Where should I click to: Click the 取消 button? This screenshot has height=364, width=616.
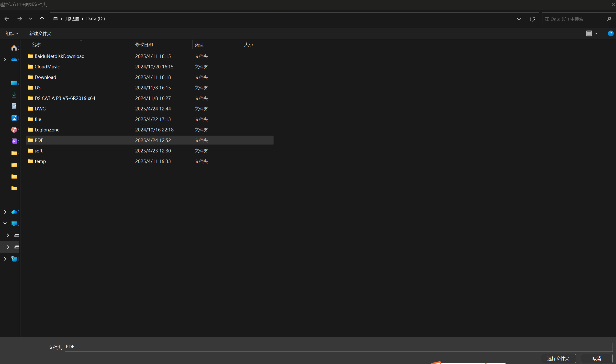click(x=596, y=358)
